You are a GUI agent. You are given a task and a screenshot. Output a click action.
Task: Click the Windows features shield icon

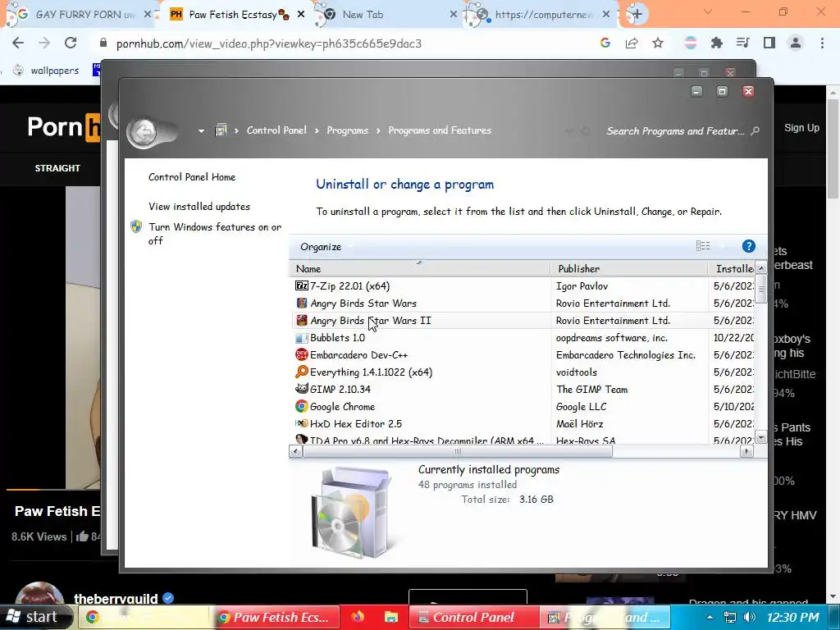136,226
